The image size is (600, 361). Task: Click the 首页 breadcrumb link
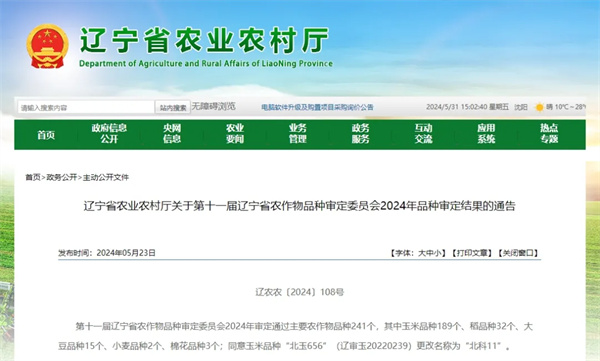click(x=33, y=177)
